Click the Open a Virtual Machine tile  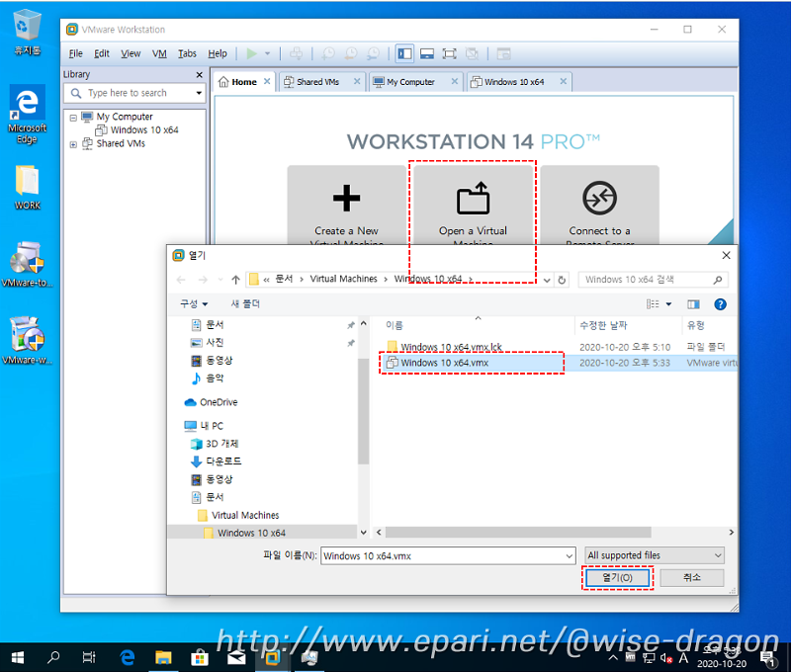[x=473, y=206]
